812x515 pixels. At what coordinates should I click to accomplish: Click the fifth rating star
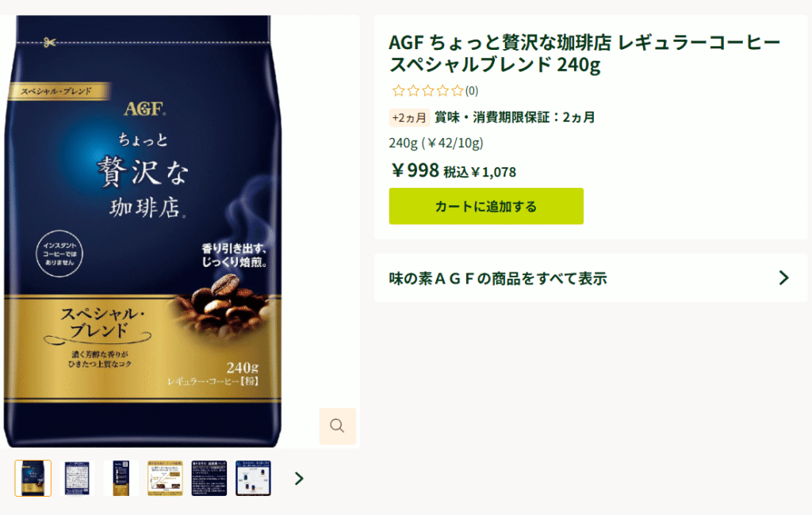pos(457,91)
